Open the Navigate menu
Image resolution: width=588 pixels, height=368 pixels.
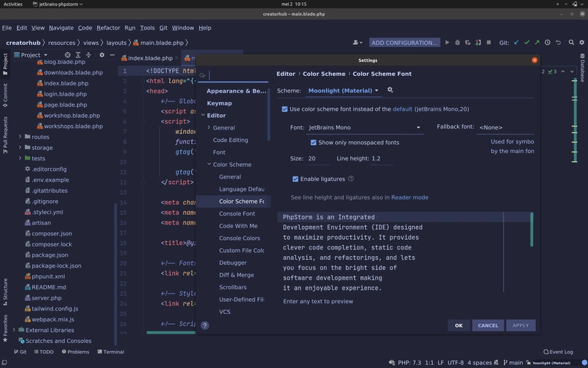pyautogui.click(x=61, y=28)
